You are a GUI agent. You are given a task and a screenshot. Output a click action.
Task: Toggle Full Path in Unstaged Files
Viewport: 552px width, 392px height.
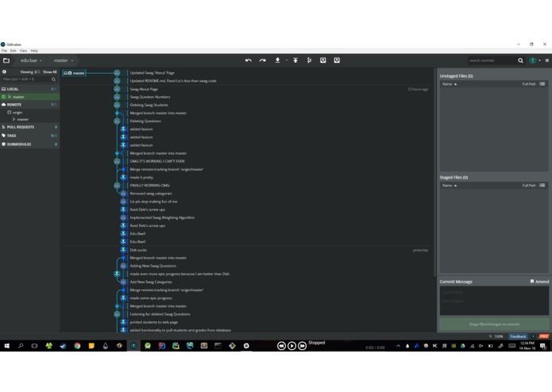point(529,84)
